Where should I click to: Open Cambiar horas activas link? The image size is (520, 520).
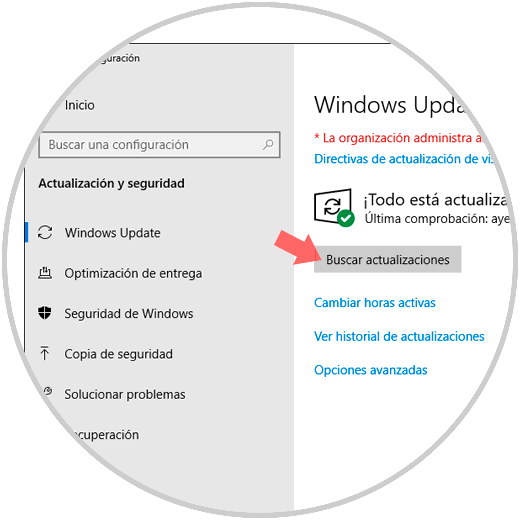[375, 303]
